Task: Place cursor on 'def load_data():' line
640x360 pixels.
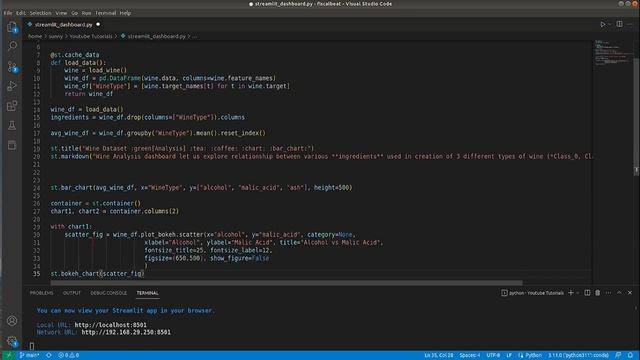Action: coord(78,62)
